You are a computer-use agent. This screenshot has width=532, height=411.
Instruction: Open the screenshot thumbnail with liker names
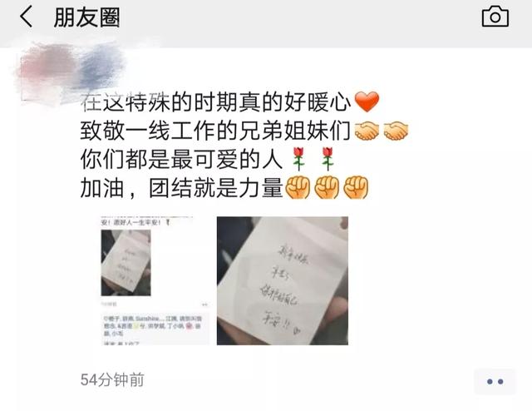(x=155, y=280)
